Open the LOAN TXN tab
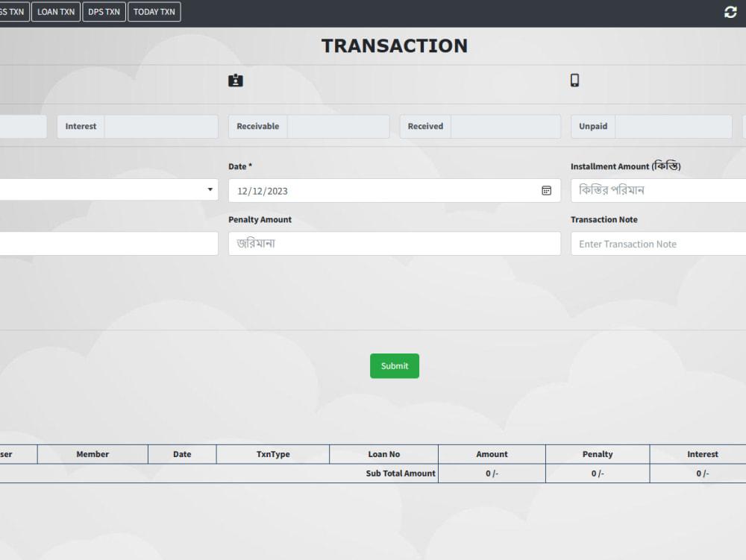Image resolution: width=746 pixels, height=560 pixels. click(x=56, y=12)
